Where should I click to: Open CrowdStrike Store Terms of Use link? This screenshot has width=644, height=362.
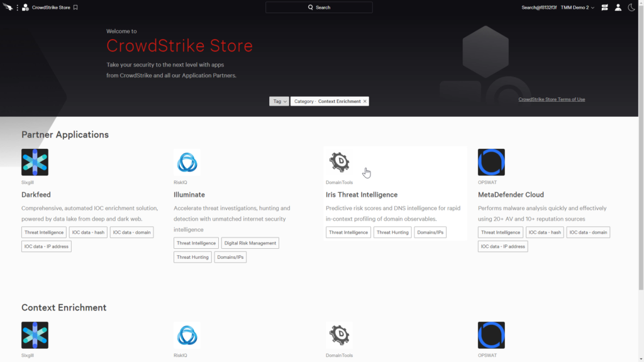tap(552, 99)
